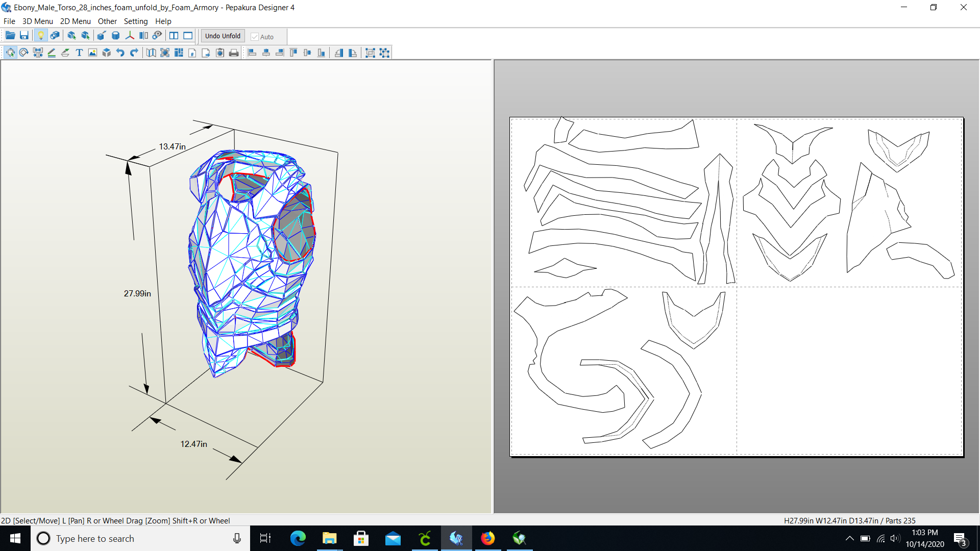Launch Firefox from the taskbar
Image resolution: width=980 pixels, height=551 pixels.
(x=488, y=538)
